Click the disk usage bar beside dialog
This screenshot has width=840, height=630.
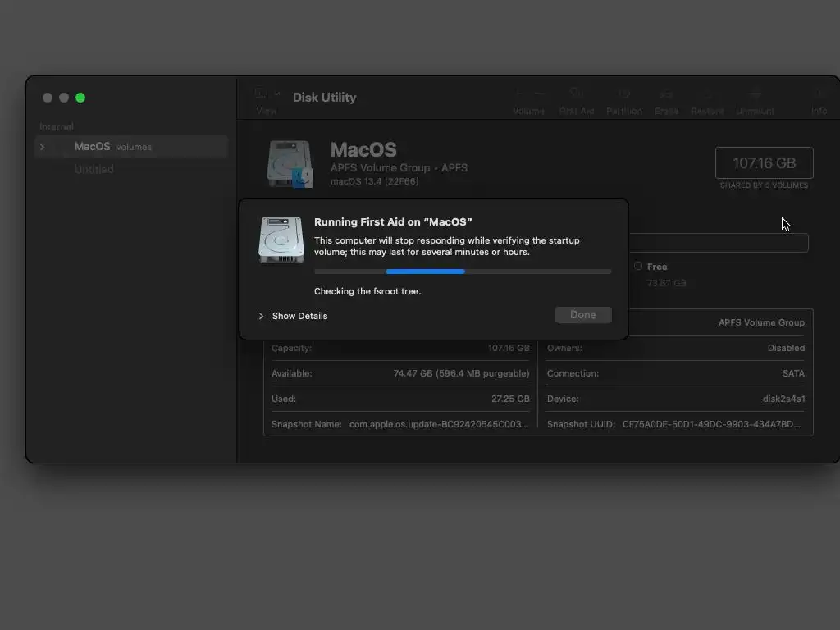coord(719,243)
